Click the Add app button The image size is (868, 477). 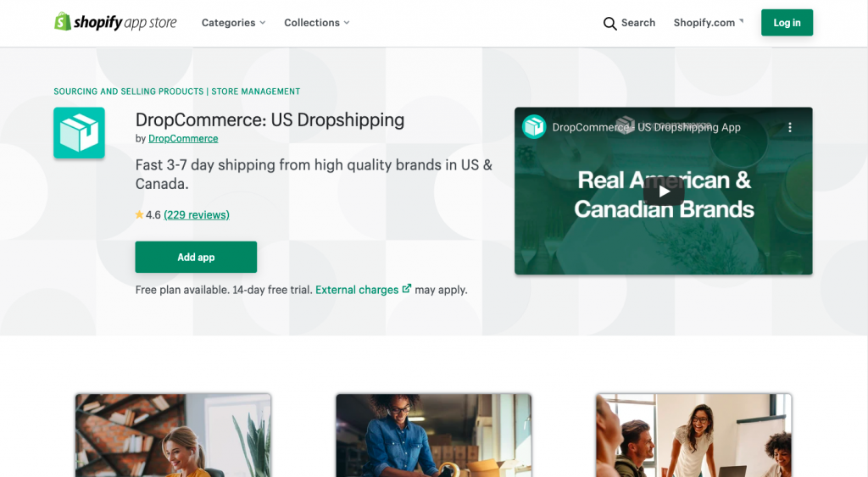(196, 257)
